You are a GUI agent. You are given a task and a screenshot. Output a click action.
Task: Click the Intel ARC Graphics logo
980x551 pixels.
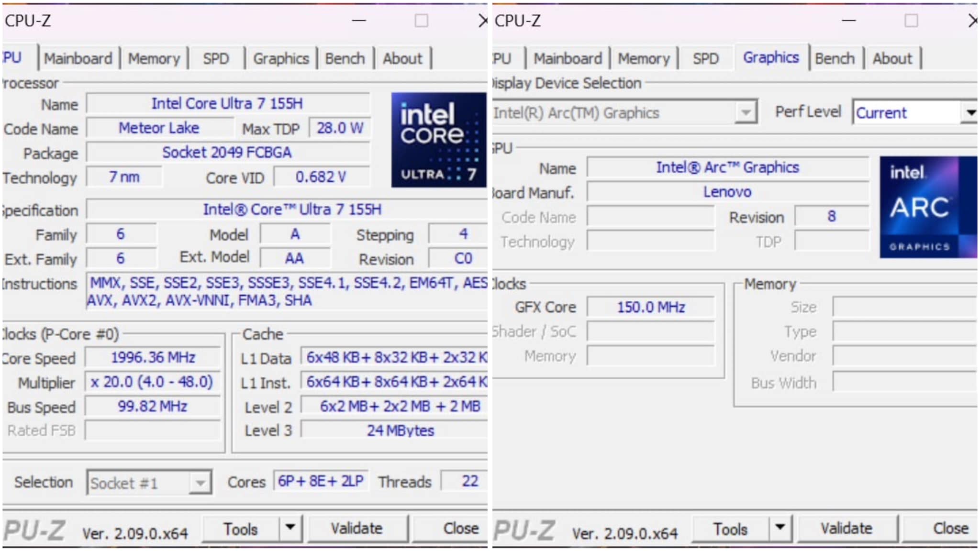pyautogui.click(x=928, y=207)
